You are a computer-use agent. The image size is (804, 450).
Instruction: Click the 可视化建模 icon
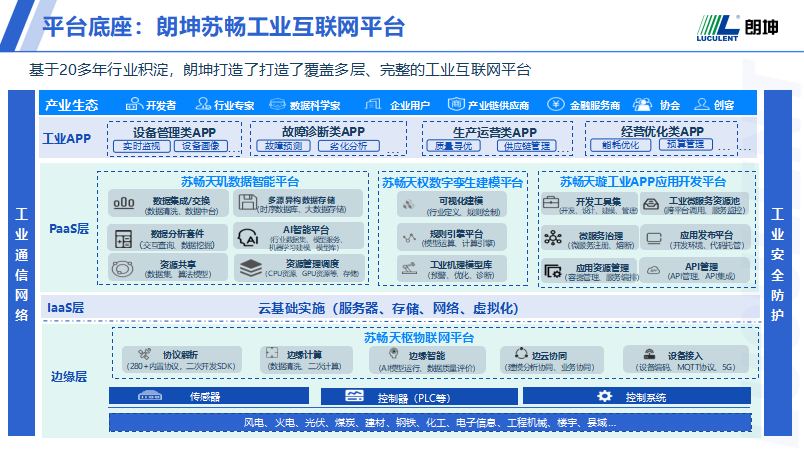409,204
